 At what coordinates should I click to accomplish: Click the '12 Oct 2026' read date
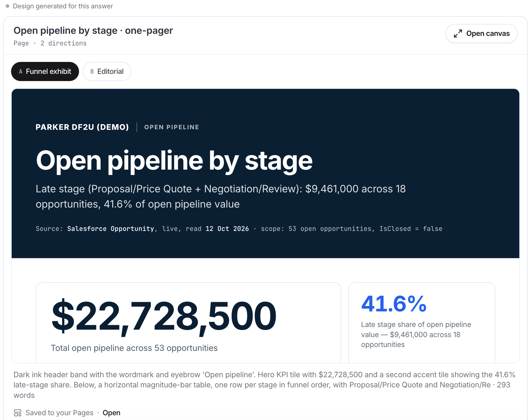pyautogui.click(x=227, y=229)
